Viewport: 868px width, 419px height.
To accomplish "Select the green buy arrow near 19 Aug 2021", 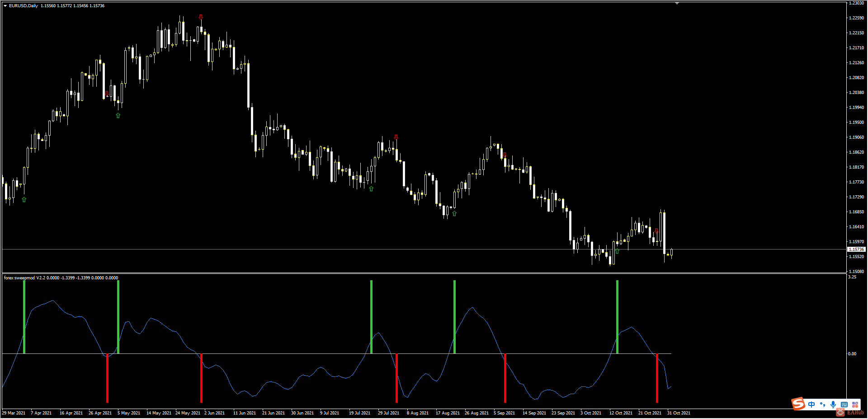I will click(454, 213).
